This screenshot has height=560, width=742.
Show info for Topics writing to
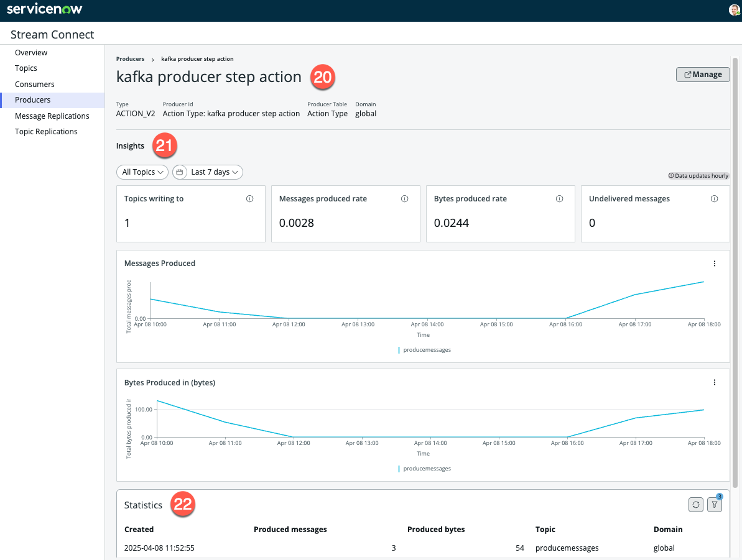point(249,199)
